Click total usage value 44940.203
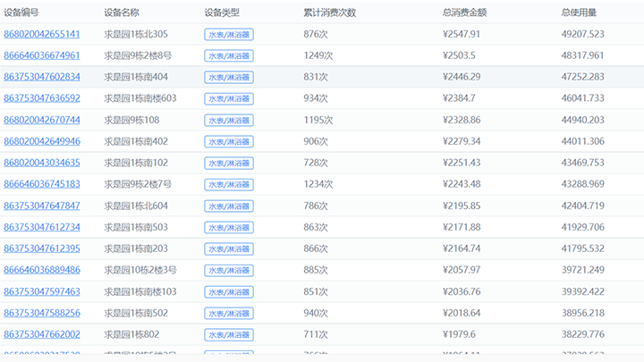644x362 pixels. [583, 120]
